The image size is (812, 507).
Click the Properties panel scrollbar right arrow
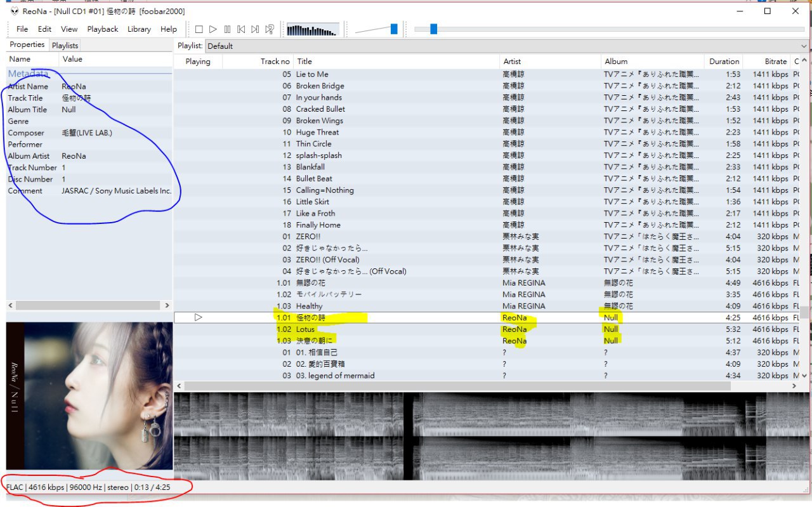tap(167, 305)
